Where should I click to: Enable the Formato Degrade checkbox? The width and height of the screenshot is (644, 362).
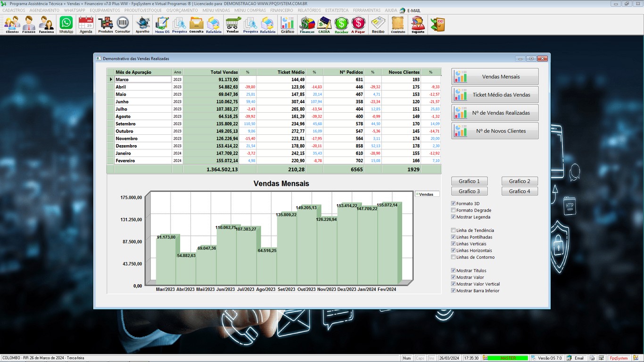coord(454,210)
